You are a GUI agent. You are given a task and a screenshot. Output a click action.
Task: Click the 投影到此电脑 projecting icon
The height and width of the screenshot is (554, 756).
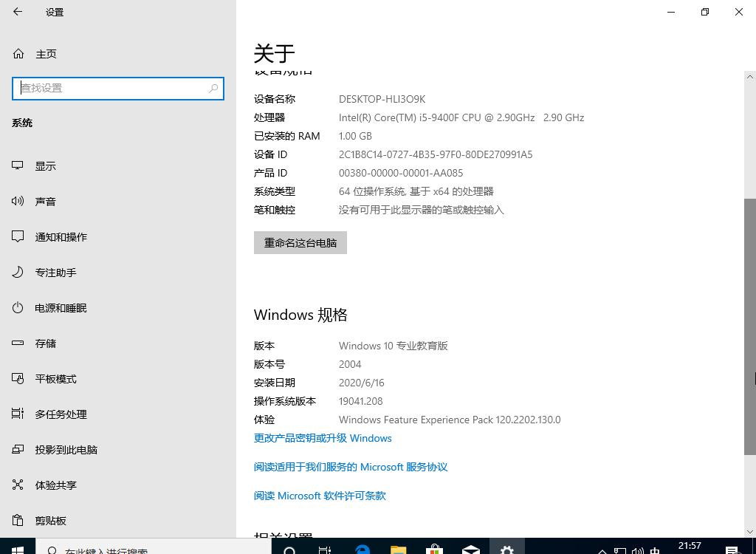point(18,449)
